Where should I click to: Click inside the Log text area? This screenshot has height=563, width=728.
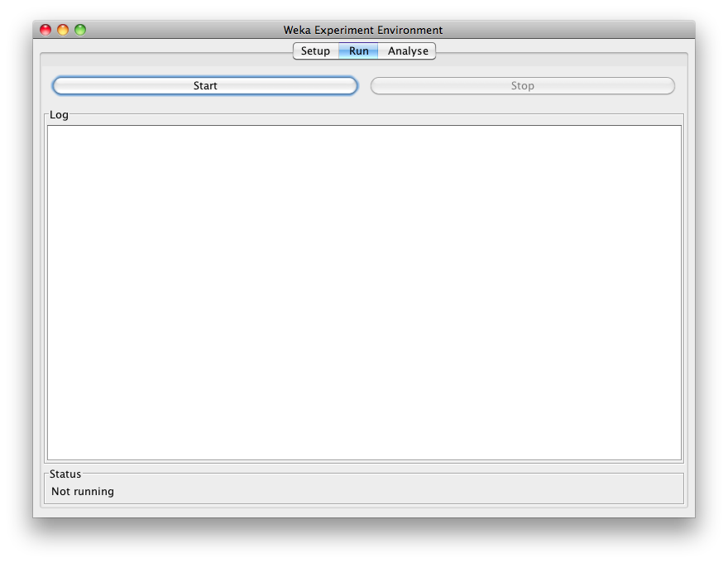[x=364, y=292]
